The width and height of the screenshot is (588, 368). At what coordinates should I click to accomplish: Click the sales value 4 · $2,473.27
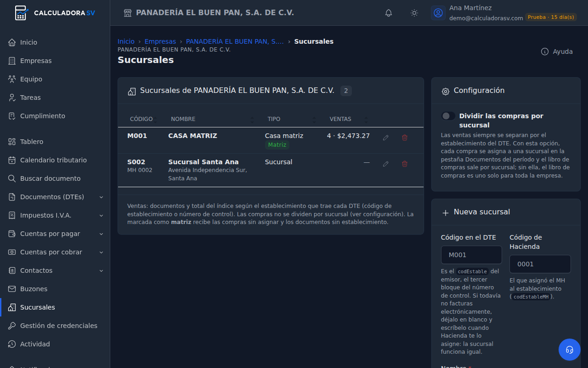[x=348, y=136]
